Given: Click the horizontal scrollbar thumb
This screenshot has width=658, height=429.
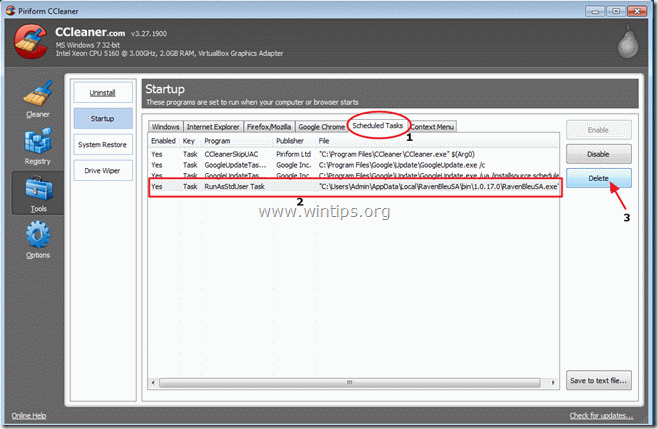Looking at the screenshot, I should pyautogui.click(x=350, y=383).
